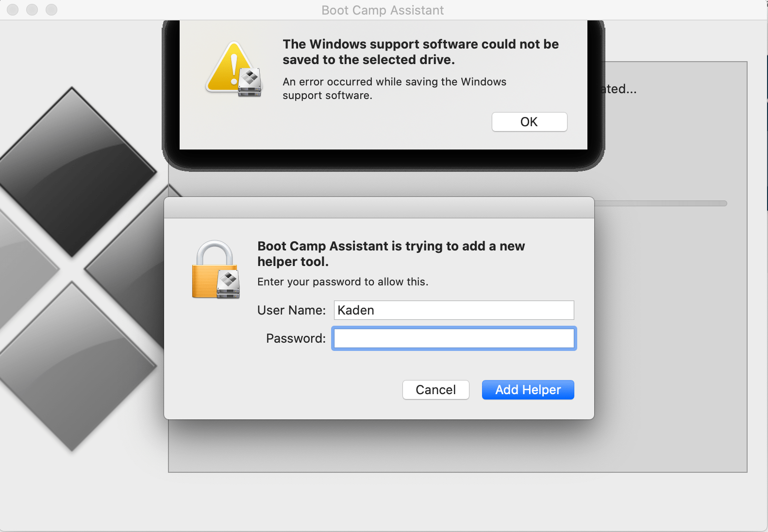Click the window minimize button
Screen dimensions: 768x532
tap(32, 10)
